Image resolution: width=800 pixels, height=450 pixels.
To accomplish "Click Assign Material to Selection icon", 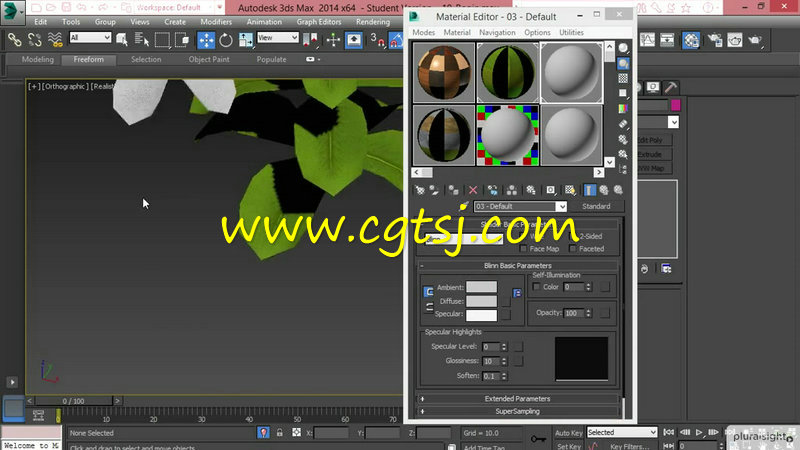I will (x=454, y=190).
